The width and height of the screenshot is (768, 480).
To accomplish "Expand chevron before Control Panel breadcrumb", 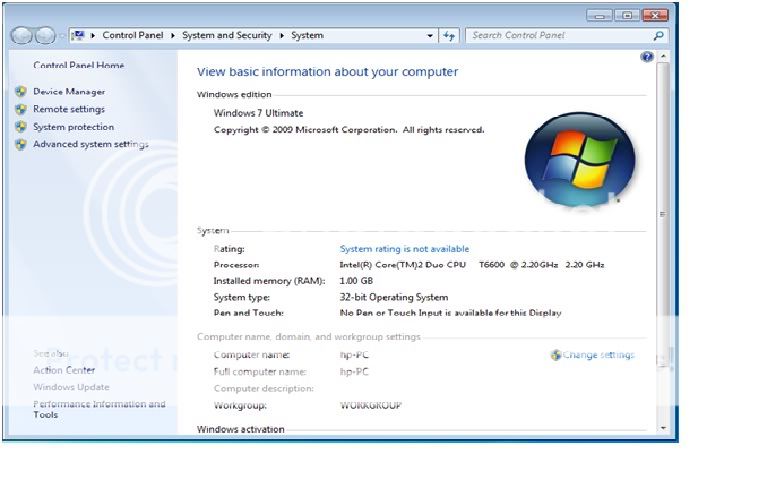I will point(93,35).
